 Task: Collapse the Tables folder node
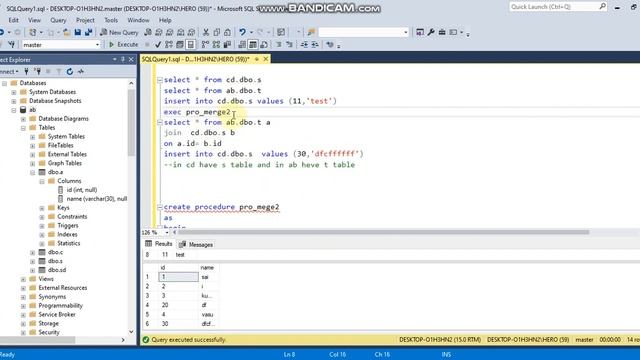coord(23,128)
